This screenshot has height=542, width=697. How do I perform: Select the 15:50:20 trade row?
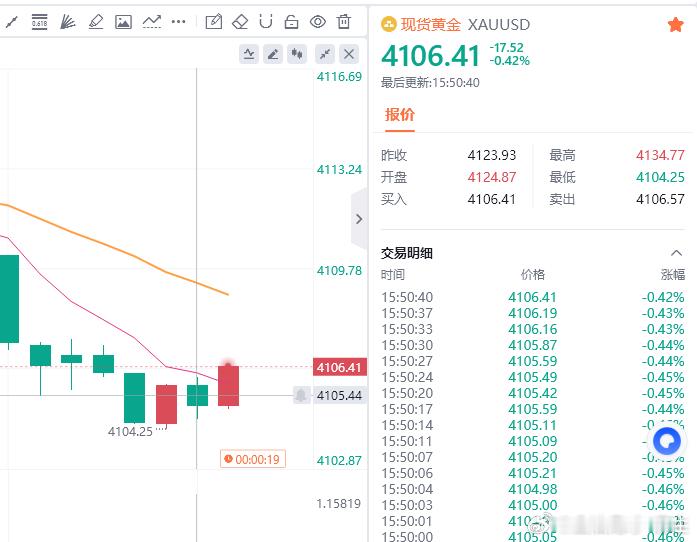(533, 393)
